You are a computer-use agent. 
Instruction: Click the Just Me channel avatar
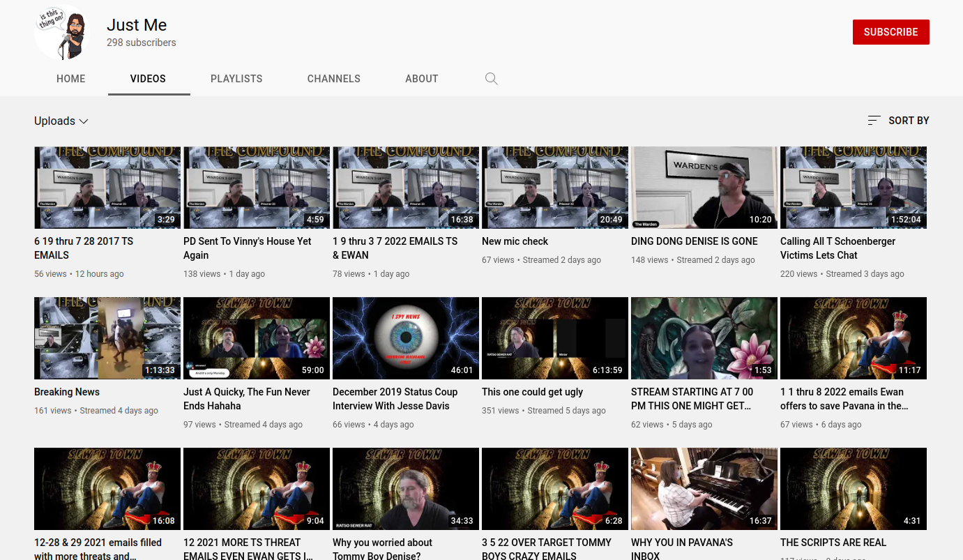pyautogui.click(x=62, y=32)
